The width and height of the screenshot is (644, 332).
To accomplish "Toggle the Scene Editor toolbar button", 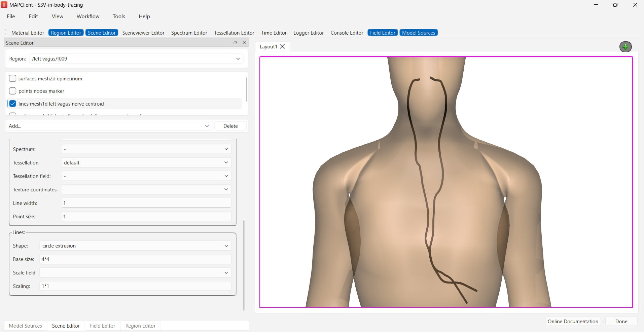I will [x=102, y=33].
